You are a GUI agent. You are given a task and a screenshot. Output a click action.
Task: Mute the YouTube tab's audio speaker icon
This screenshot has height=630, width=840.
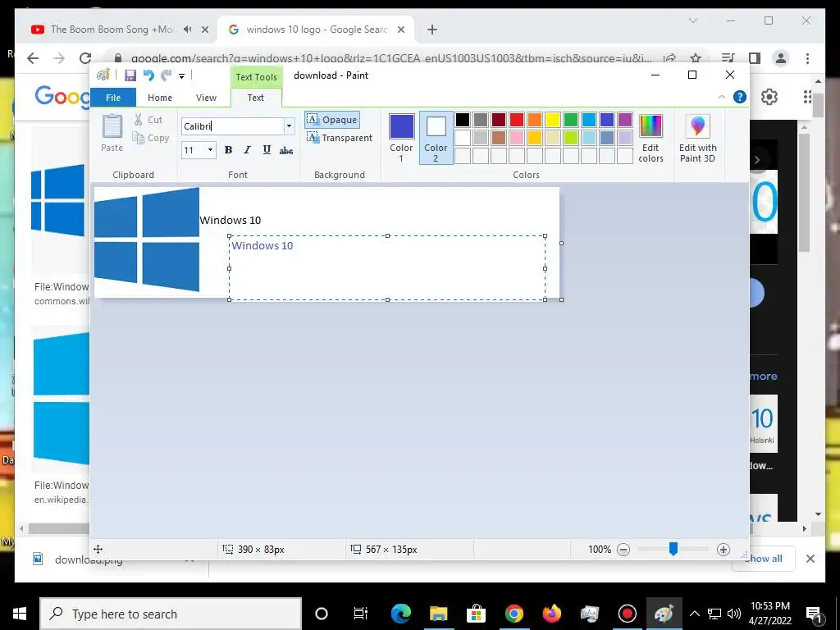[188, 30]
